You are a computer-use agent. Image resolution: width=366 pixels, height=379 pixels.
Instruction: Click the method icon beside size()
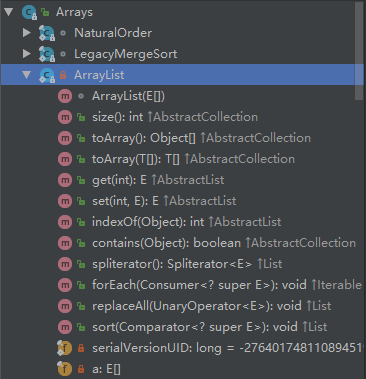[x=65, y=117]
